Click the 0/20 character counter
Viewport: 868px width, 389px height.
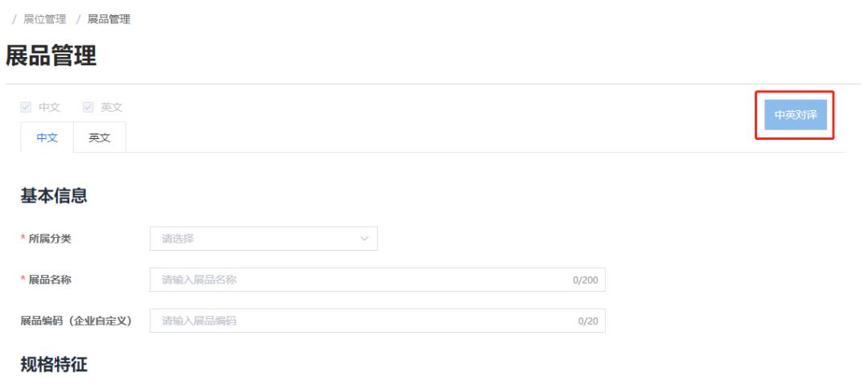point(587,321)
